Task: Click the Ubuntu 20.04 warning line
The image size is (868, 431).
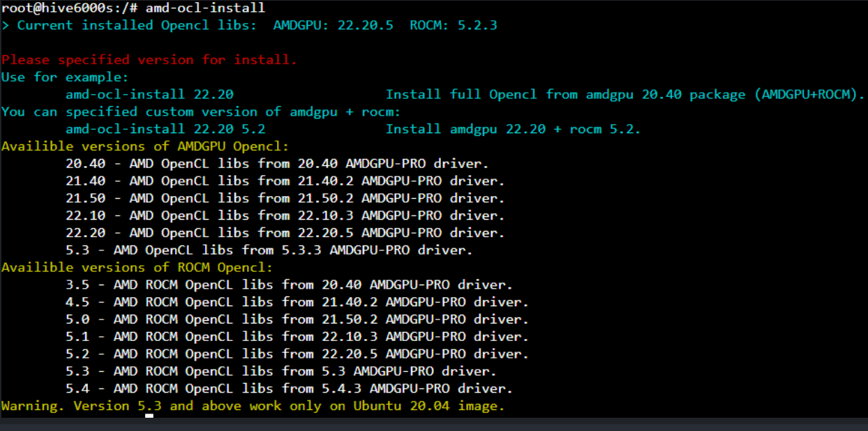Action: click(x=253, y=406)
